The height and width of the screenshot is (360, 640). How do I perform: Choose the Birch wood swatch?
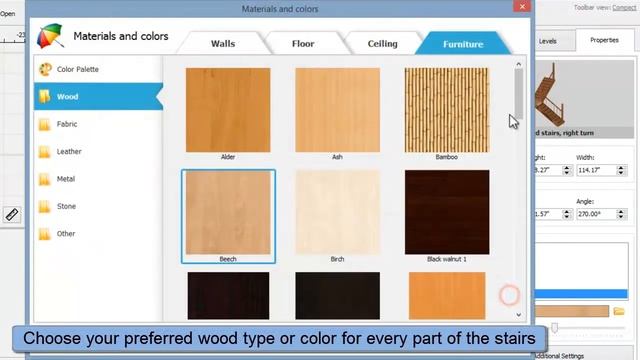click(337, 212)
